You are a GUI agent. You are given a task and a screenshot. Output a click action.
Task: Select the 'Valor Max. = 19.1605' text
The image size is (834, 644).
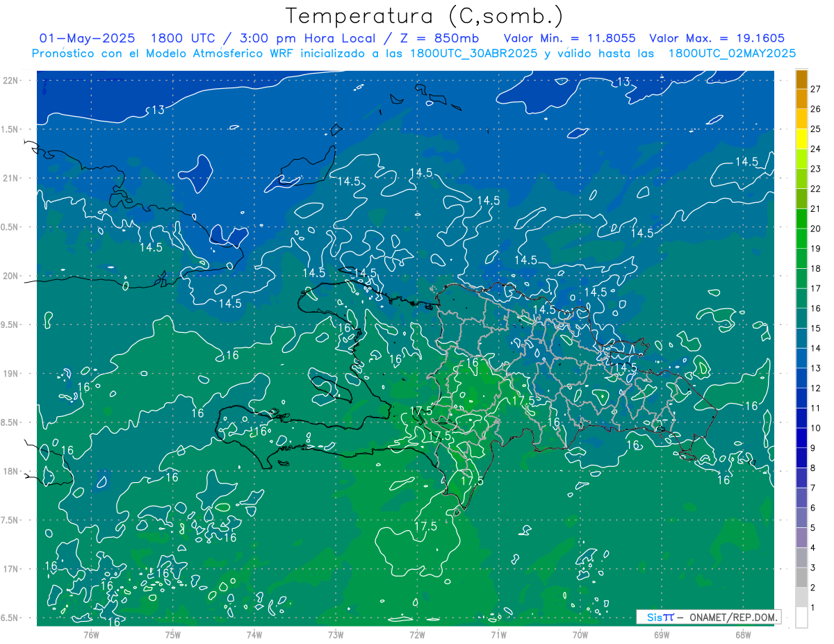(x=717, y=38)
